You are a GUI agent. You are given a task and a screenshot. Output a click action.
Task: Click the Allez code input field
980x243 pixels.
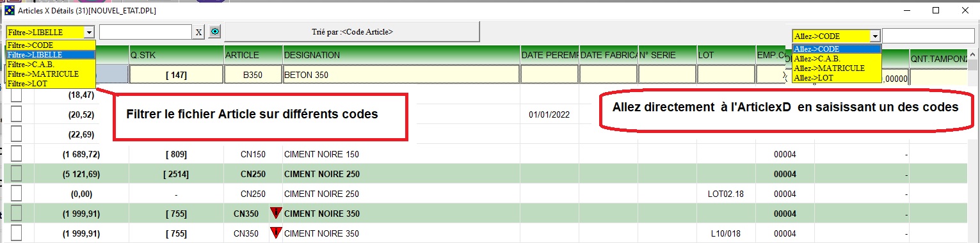[x=929, y=36]
